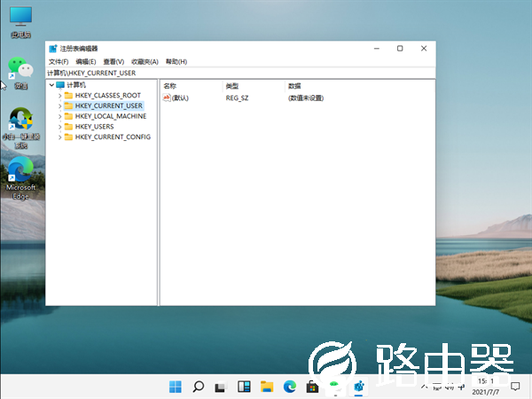This screenshot has width=532, height=399.
Task: Open the Widgets taskbar icon
Action: 244,387
